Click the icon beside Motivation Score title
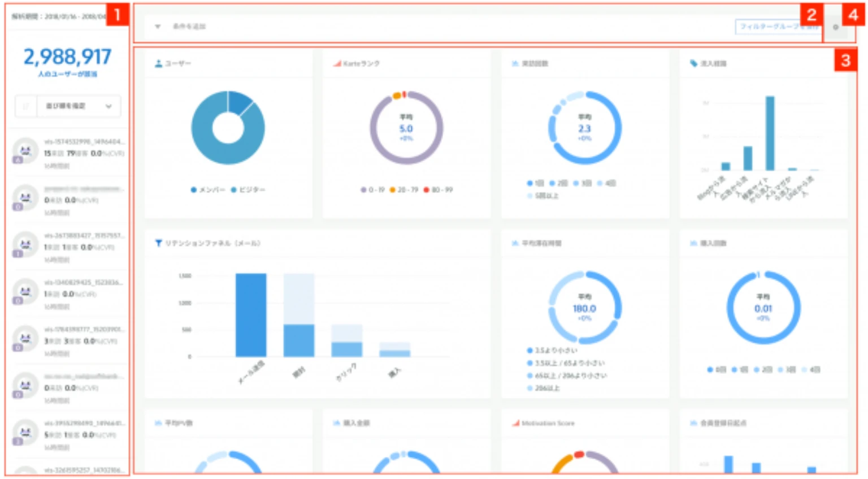The image size is (868, 479). [x=515, y=423]
